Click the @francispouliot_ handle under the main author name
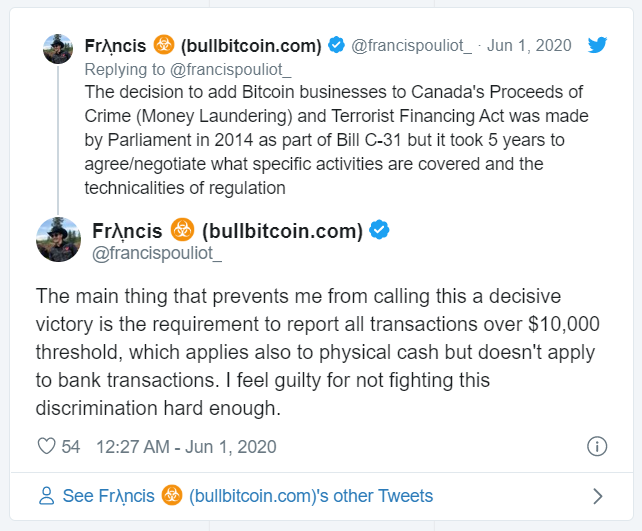Image resolution: width=642 pixels, height=531 pixels. pyautogui.click(x=157, y=255)
